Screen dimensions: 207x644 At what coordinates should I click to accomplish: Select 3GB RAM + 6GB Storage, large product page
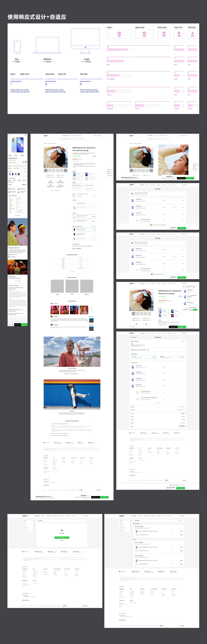point(90,185)
